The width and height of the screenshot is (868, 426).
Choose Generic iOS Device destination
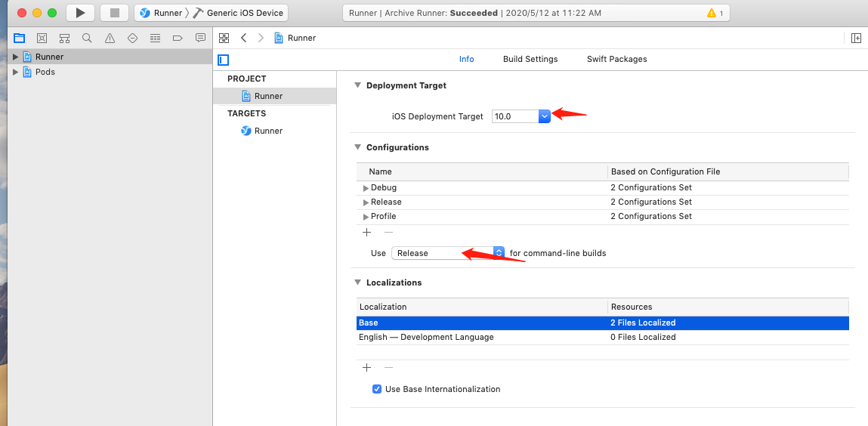238,13
